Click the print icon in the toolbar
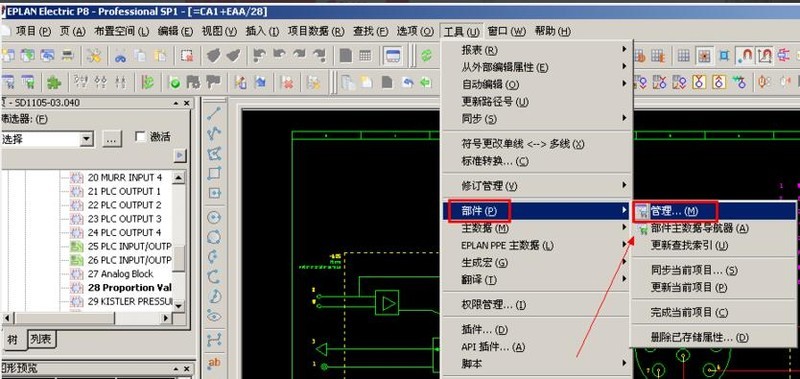Screen dimensions: 800x379 tap(68, 55)
